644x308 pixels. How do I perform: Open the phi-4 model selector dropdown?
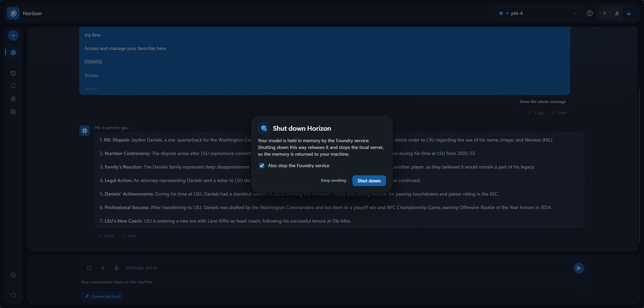[538, 13]
